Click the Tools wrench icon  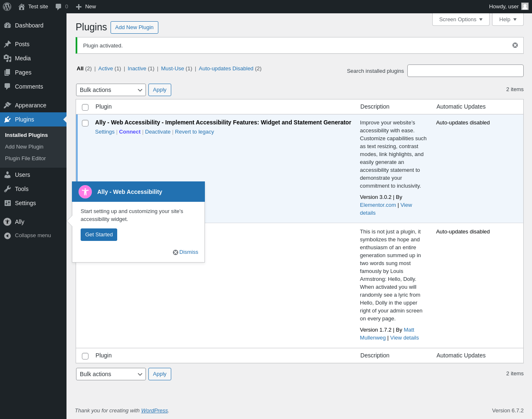pos(7,189)
